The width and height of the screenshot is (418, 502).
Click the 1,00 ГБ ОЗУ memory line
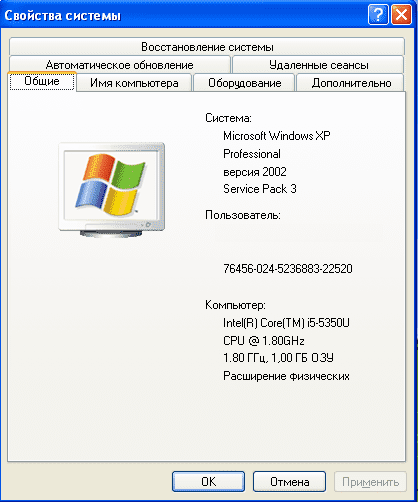302,358
